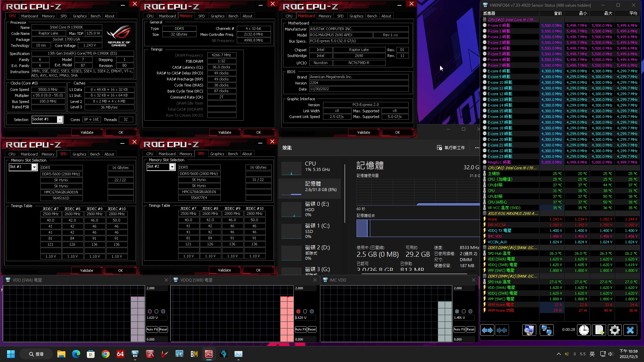Viewport: 644px width, 362px height.
Task: Open HWiNFO sensor summary monitor-magnifier icon
Action: tap(529, 330)
